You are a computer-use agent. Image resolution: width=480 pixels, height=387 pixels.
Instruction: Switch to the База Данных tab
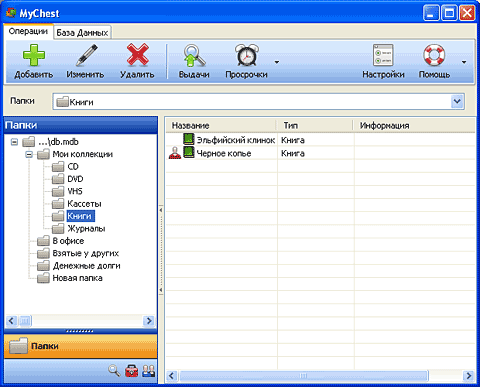coord(82,33)
